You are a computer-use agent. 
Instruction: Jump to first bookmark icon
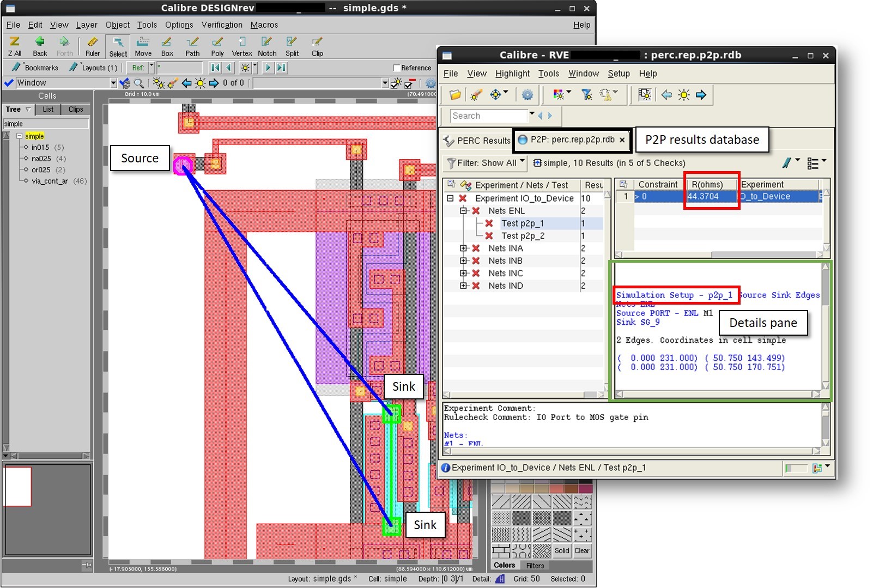point(216,68)
